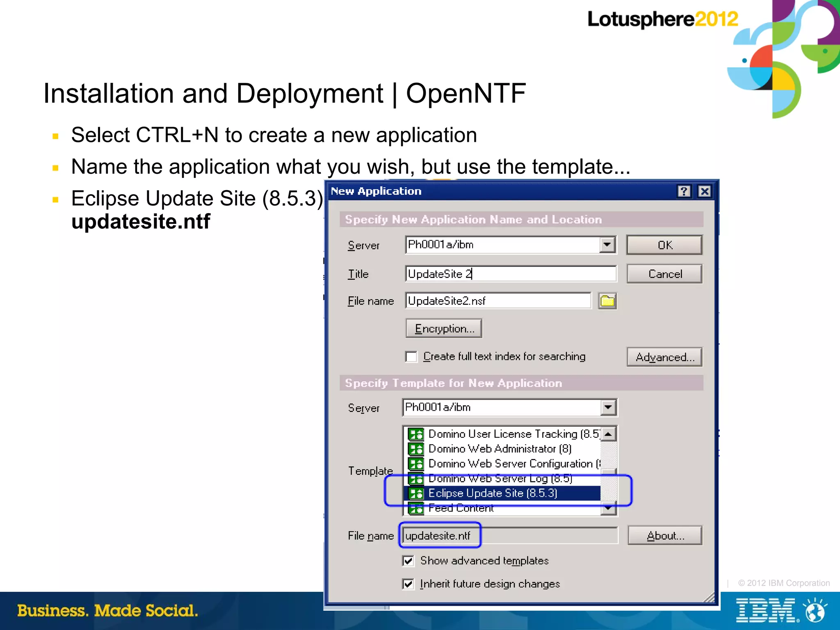The height and width of the screenshot is (630, 840).
Task: Click the Eclipse Update Site template icon
Action: [x=415, y=493]
